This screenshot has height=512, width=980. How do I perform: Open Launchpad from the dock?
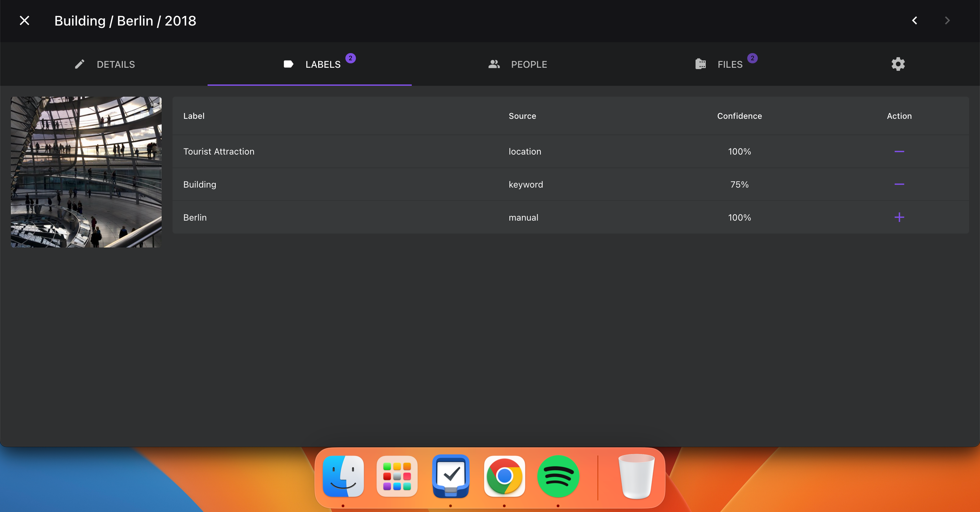point(397,476)
